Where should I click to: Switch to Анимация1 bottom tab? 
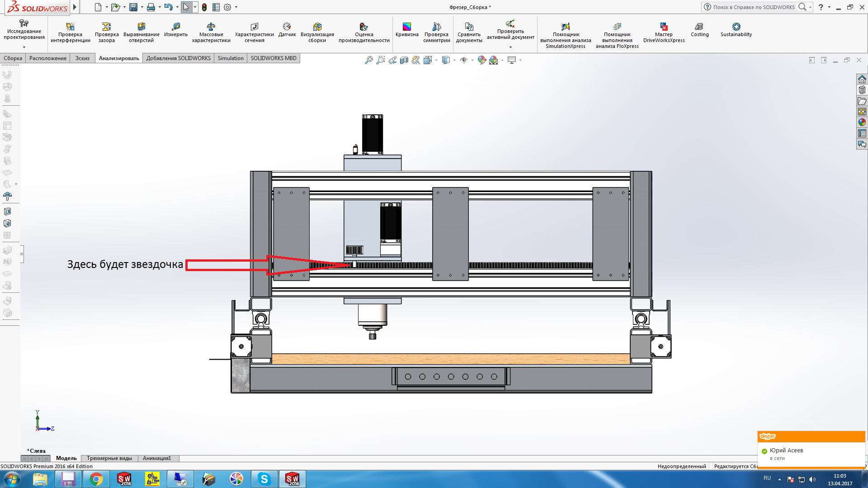157,458
